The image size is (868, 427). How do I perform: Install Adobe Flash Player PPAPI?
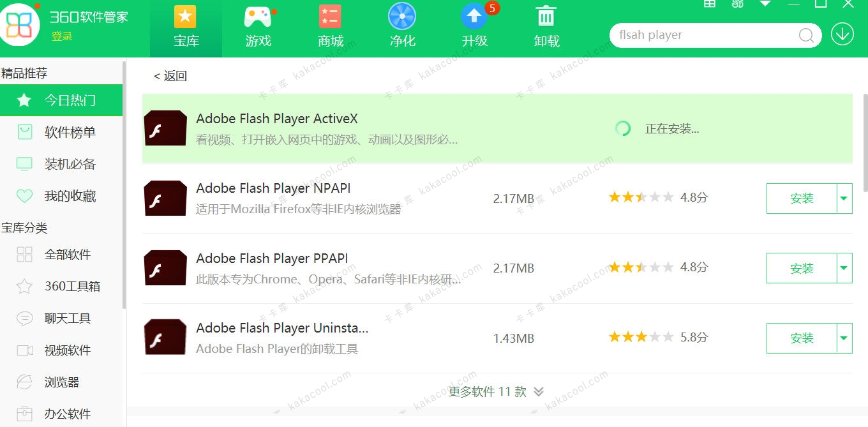pos(802,268)
